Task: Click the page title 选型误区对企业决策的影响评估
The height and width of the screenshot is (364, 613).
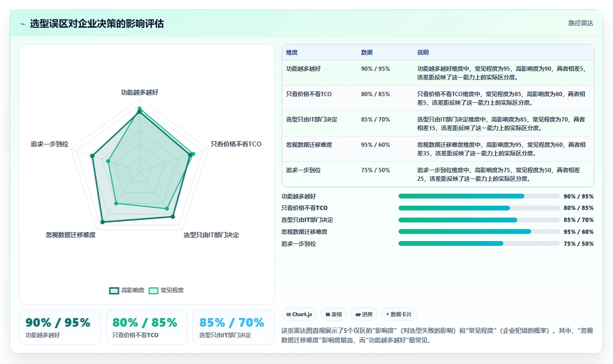Action: click(97, 23)
